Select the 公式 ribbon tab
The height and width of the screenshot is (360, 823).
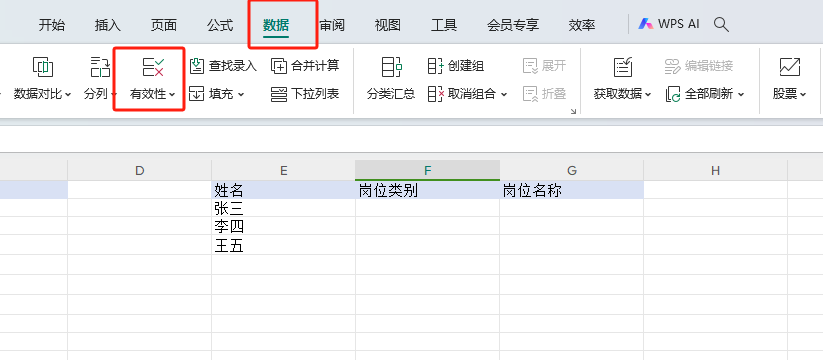point(220,25)
